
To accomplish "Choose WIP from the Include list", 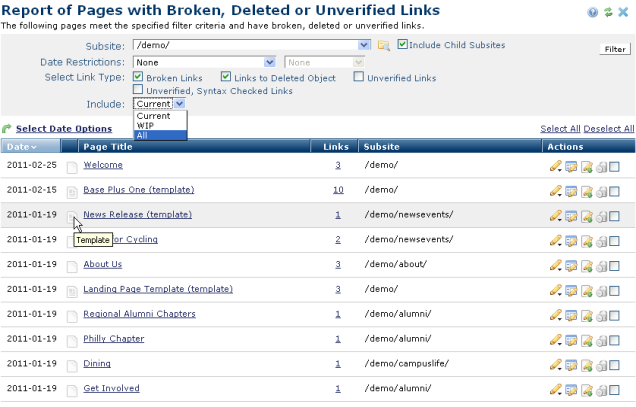I will click(145, 126).
